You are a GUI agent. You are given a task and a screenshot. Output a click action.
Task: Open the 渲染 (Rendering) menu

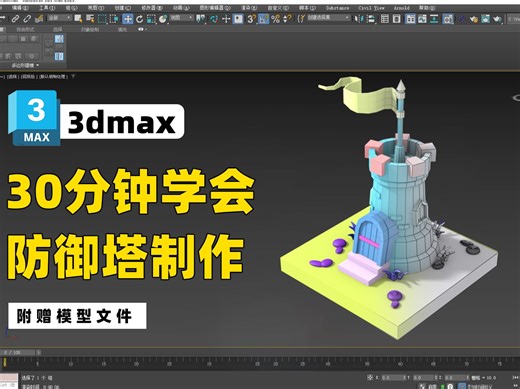coord(249,8)
